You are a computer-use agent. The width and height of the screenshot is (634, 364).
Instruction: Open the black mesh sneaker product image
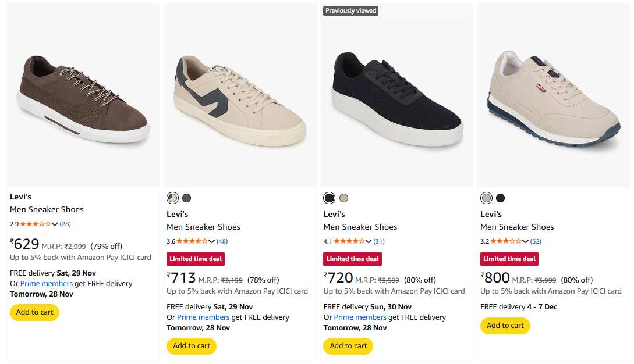coord(397,98)
